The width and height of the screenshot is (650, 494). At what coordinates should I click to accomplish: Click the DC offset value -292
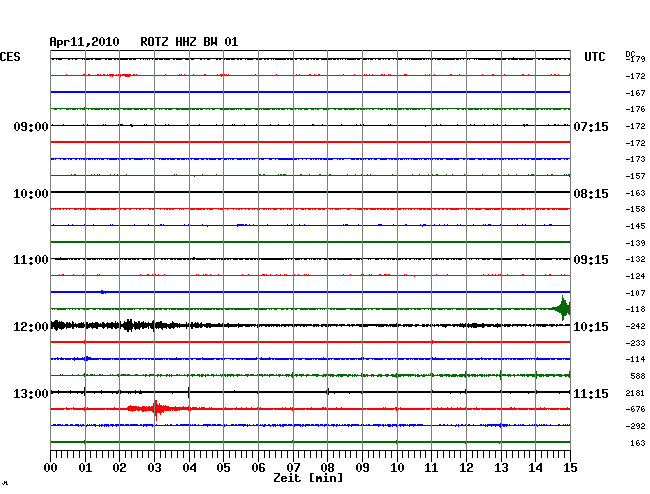coord(635,426)
